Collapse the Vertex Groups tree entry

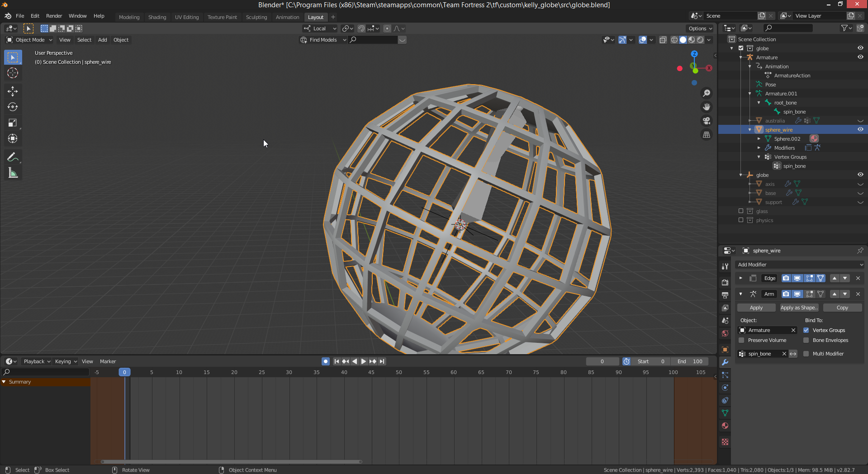pos(759,157)
